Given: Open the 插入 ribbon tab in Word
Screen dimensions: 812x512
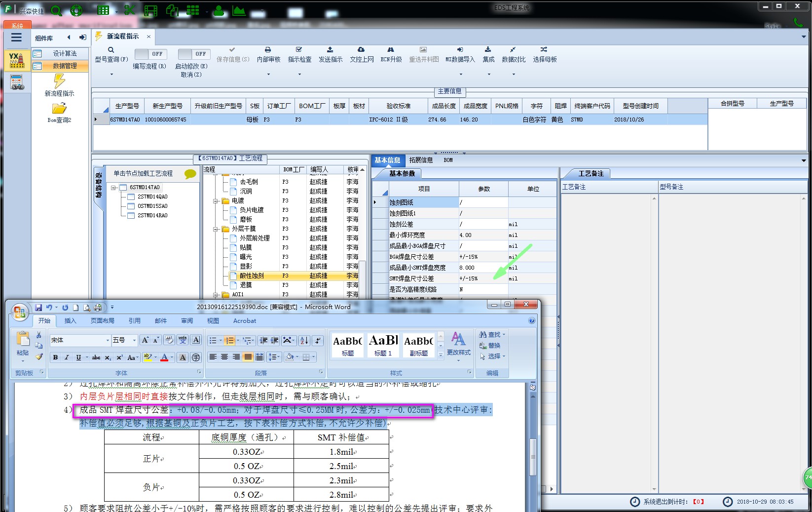Looking at the screenshot, I should coord(71,320).
